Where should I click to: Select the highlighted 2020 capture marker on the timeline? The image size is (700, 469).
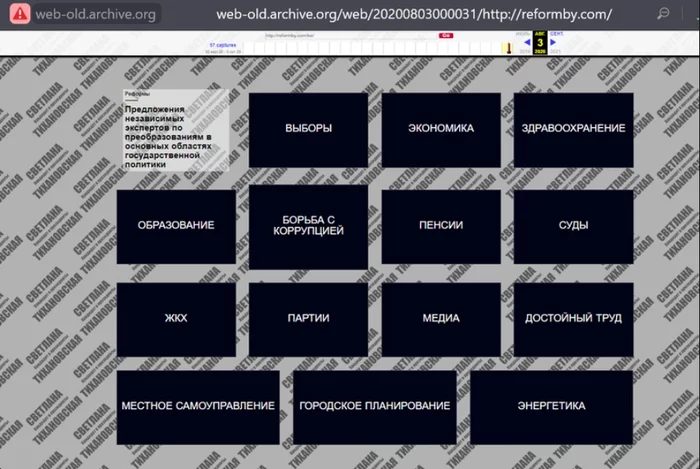pos(508,48)
